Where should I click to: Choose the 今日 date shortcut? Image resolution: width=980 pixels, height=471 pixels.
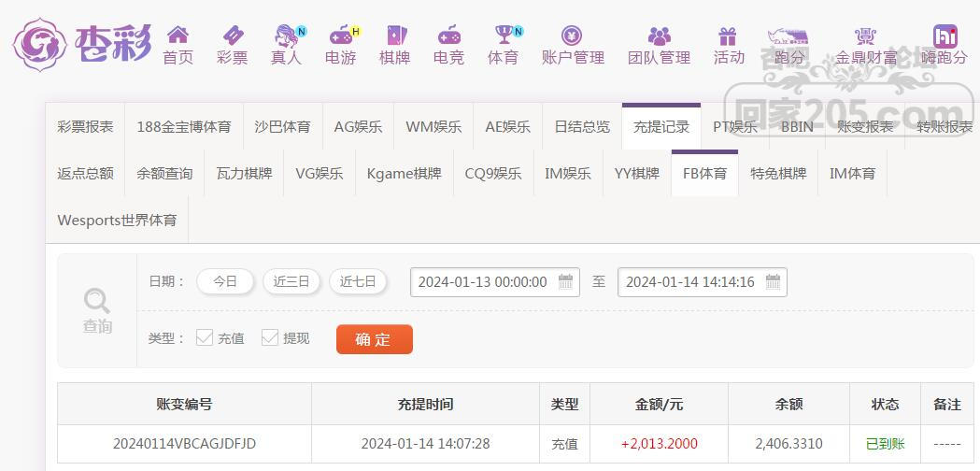[x=225, y=281]
